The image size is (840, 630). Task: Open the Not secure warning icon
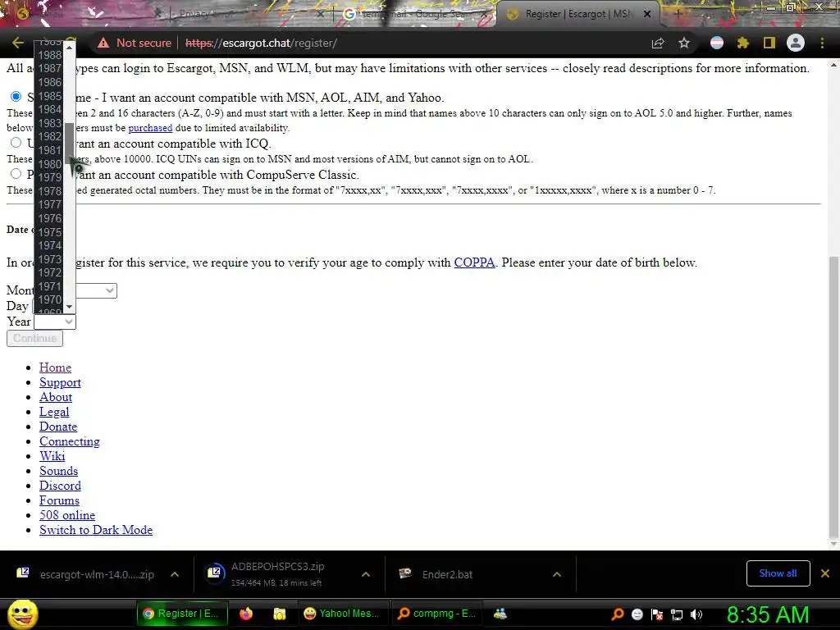pyautogui.click(x=103, y=43)
